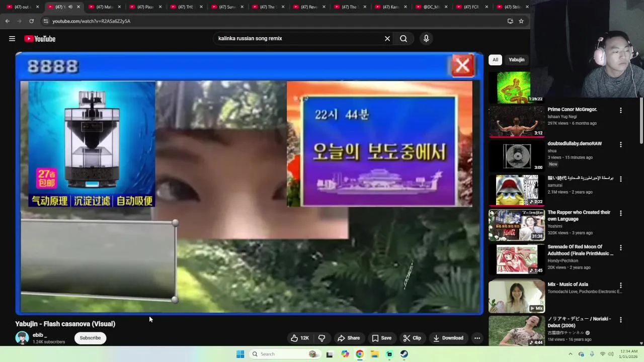The width and height of the screenshot is (644, 362).
Task: Reload the page
Action: coord(31,21)
